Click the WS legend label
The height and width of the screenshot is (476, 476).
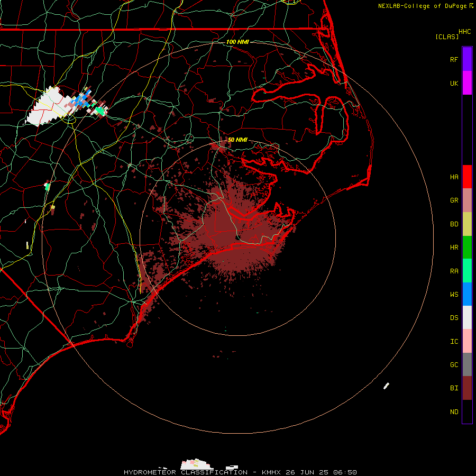tap(454, 295)
